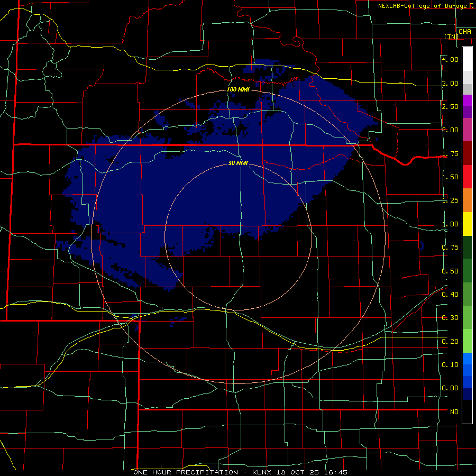The width and height of the screenshot is (476, 476).
Task: Select the 0.50 legend value
Action: pyautogui.click(x=450, y=271)
